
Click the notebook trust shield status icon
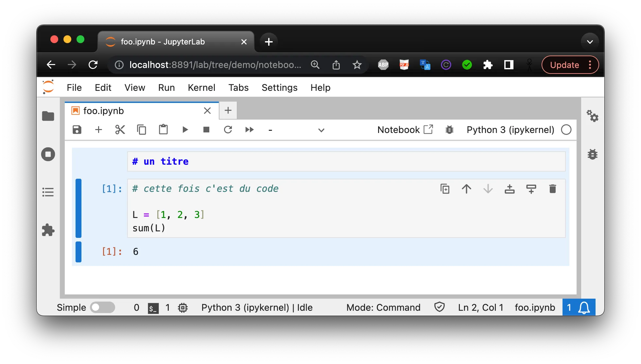(x=439, y=307)
